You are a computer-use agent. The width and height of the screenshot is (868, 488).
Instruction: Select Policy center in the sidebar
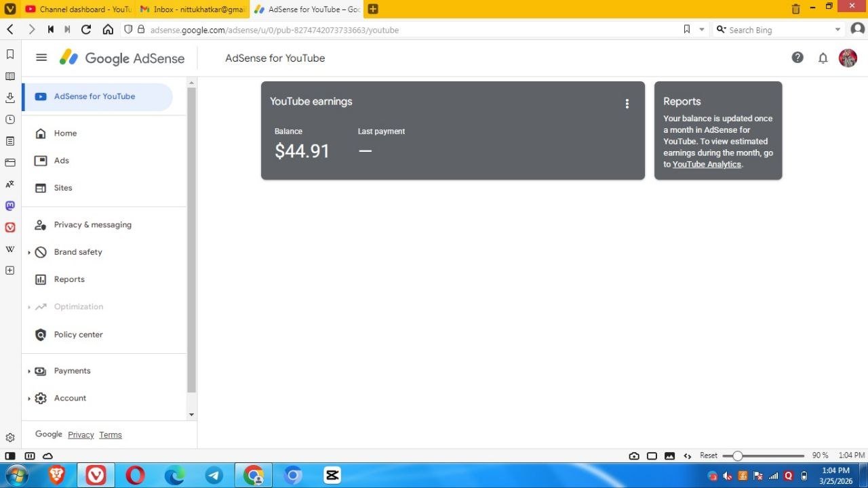[x=78, y=335]
